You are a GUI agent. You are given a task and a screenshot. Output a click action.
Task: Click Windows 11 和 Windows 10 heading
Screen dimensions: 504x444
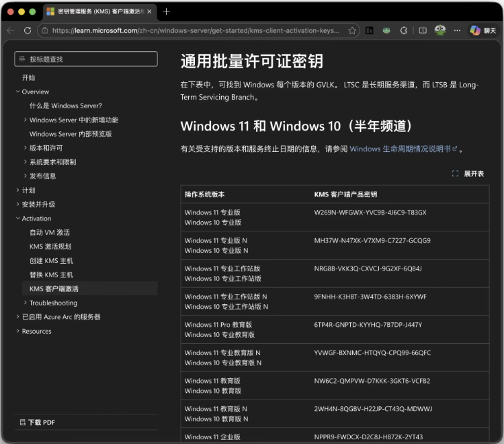point(297,126)
